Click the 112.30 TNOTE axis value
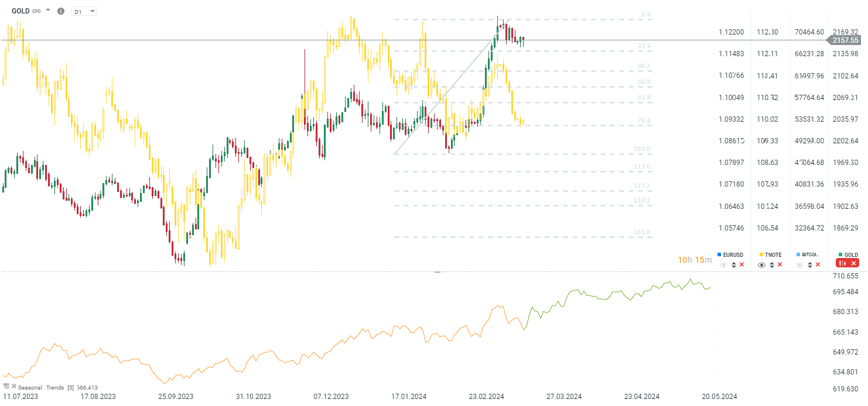This screenshot has height=406, width=868. click(x=767, y=32)
